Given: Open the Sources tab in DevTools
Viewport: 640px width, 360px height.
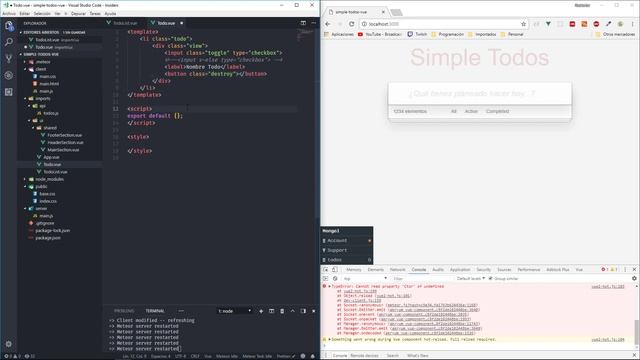Looking at the screenshot, I should 504,270.
